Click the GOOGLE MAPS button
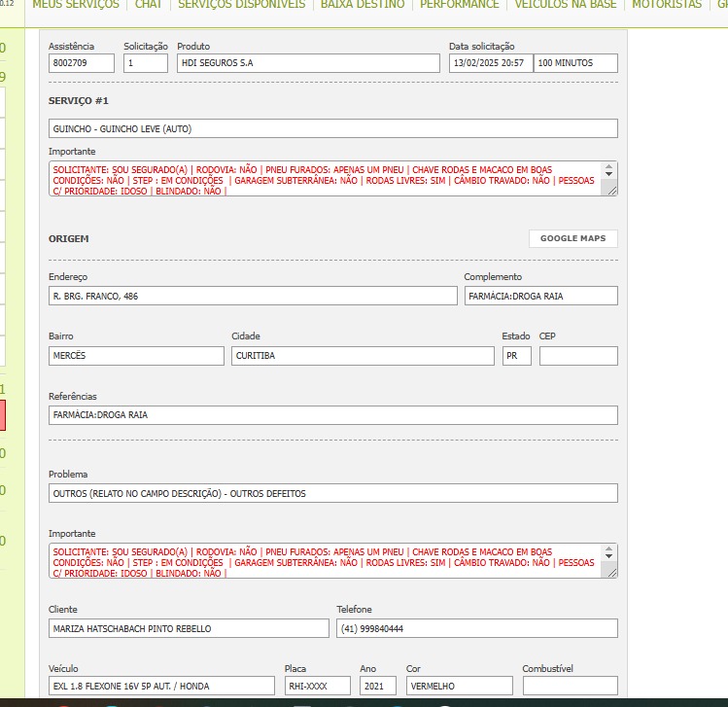Viewport: 728px width, 707px height. [572, 238]
